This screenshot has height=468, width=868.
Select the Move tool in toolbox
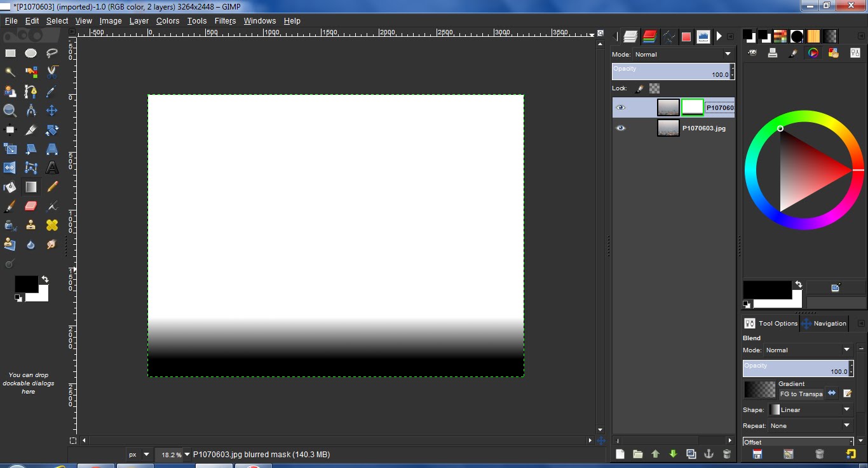tap(52, 111)
